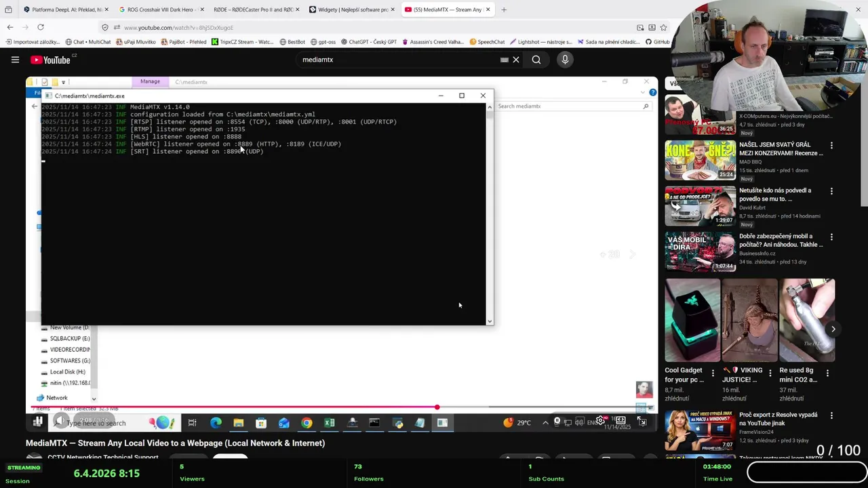Bookmark this page with the star icon

(663, 27)
